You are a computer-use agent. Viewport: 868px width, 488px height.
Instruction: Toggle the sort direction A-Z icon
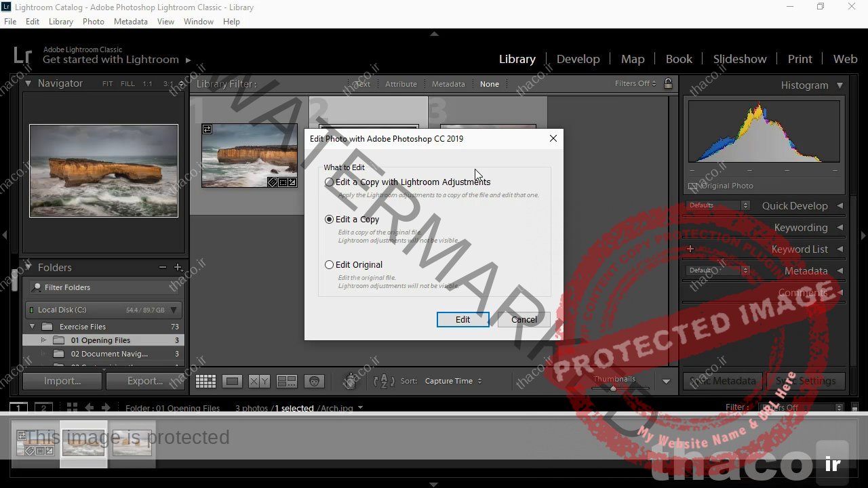384,381
